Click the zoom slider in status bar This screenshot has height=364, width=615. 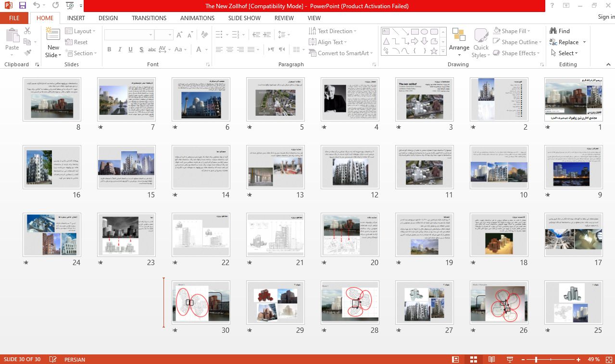coord(536,359)
